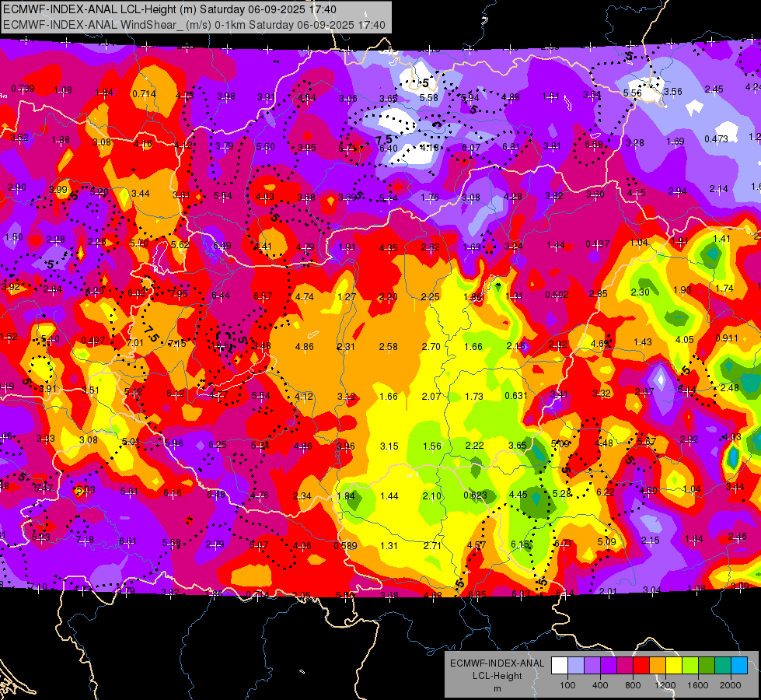Click the wind shear value 0.497
The image size is (761, 700).
[93, 340]
